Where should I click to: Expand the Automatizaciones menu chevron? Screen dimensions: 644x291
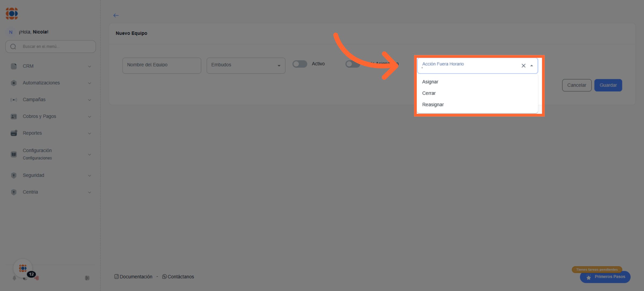pos(89,83)
